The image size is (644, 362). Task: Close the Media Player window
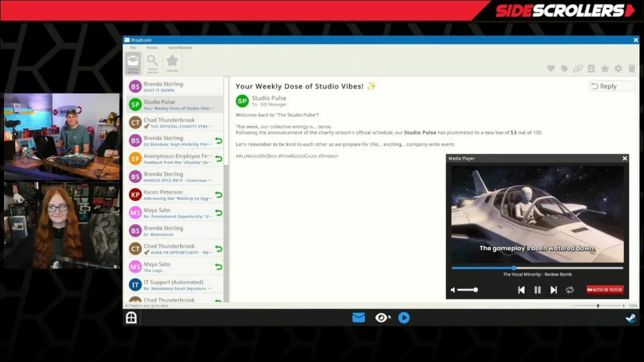coord(624,158)
